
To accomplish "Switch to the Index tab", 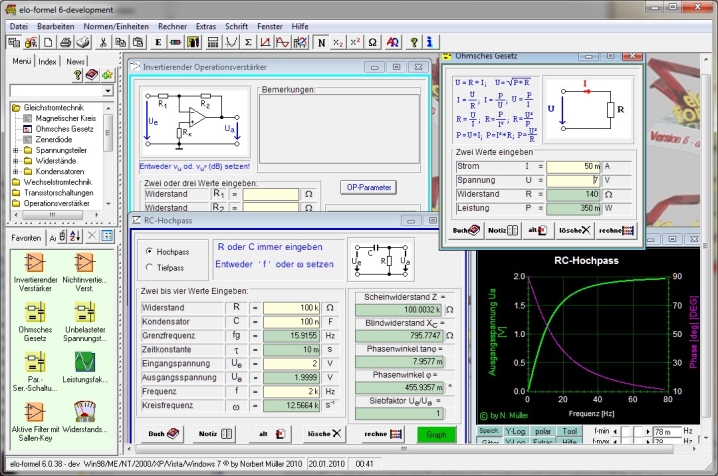I will coord(47,62).
